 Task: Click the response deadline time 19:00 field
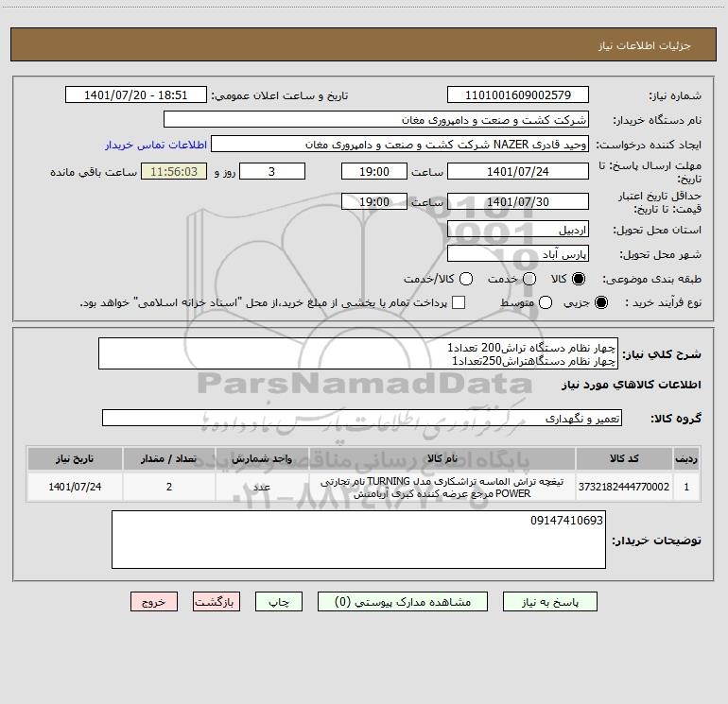coord(374,171)
